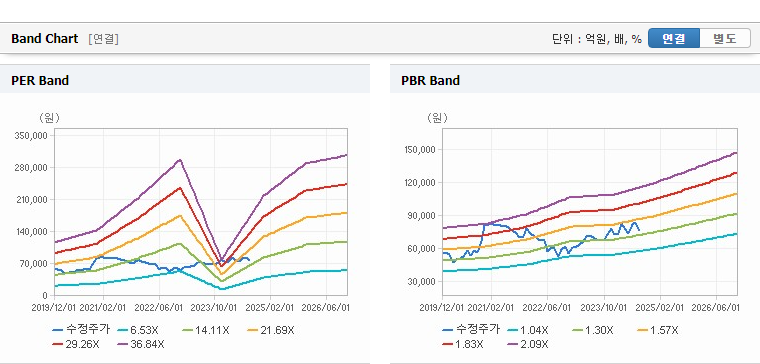Click the 350,000 label on PER y-axis
Screen dimensions: 760x364
tap(32, 136)
